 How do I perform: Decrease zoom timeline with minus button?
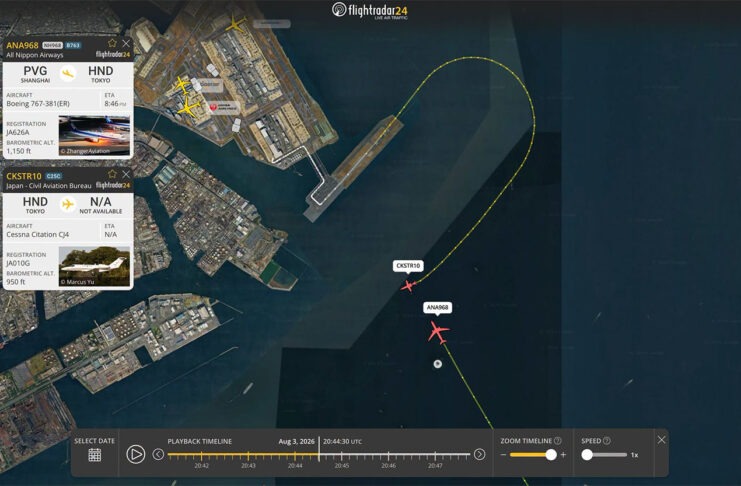(x=503, y=455)
